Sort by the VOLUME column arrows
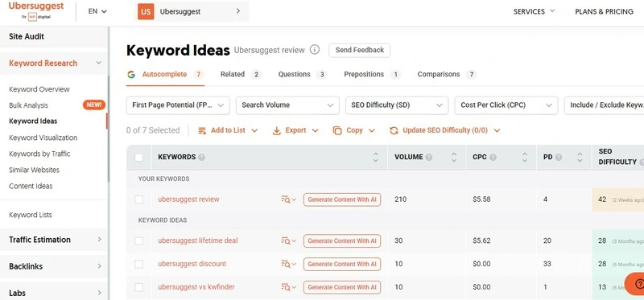This screenshot has width=644, height=300. point(454,157)
